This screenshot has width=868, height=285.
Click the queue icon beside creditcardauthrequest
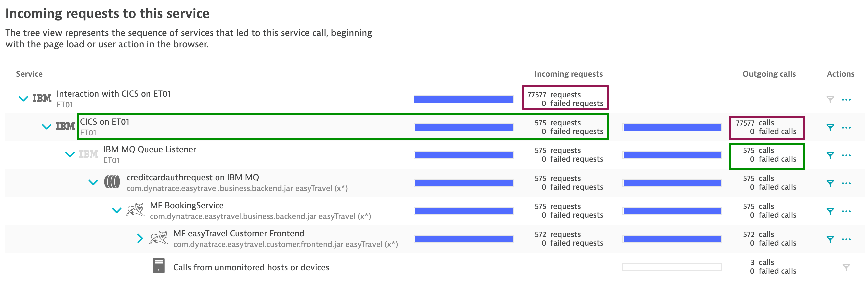click(112, 182)
